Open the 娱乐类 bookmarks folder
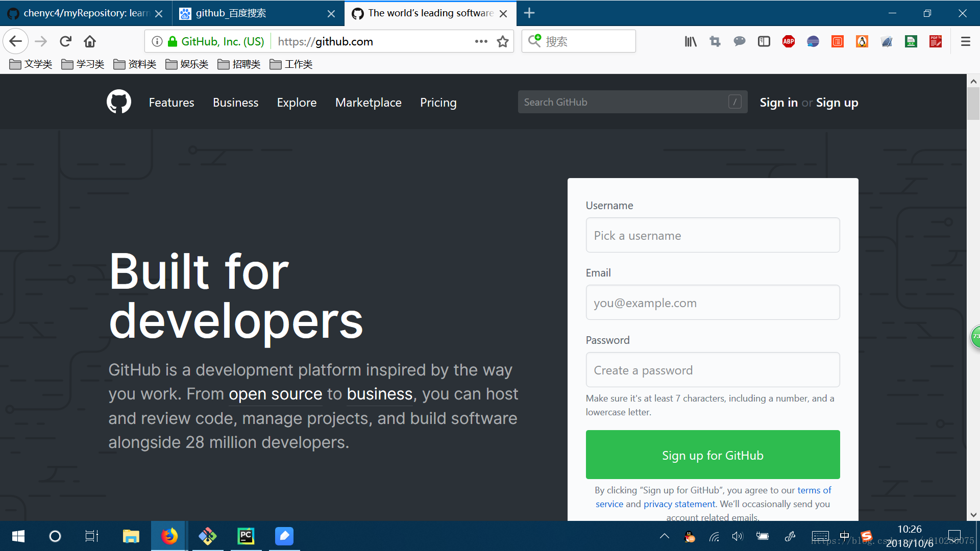The image size is (980, 551). pos(187,64)
